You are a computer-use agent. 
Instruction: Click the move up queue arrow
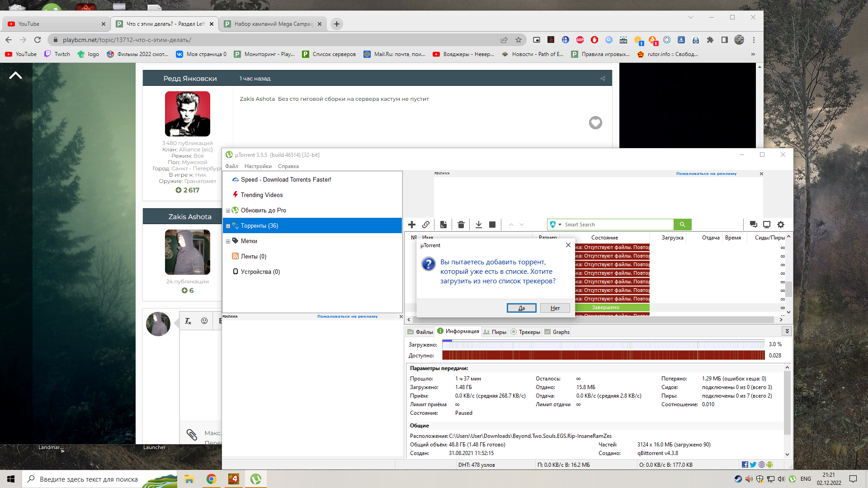[511, 225]
